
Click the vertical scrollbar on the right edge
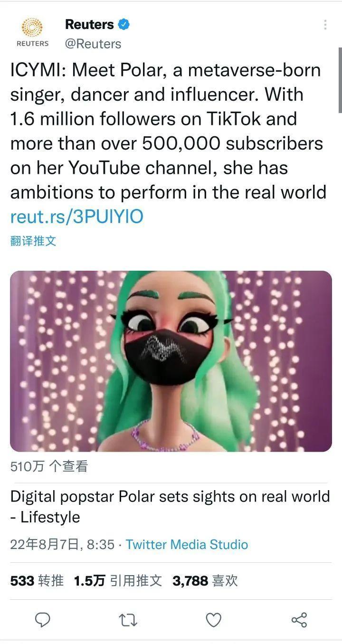click(x=340, y=80)
